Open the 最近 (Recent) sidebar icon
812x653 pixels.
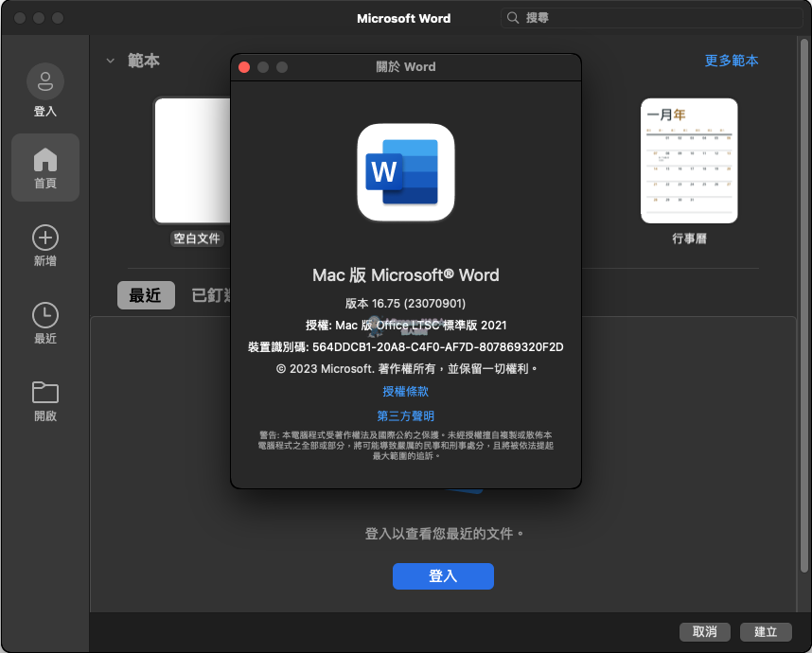click(44, 321)
